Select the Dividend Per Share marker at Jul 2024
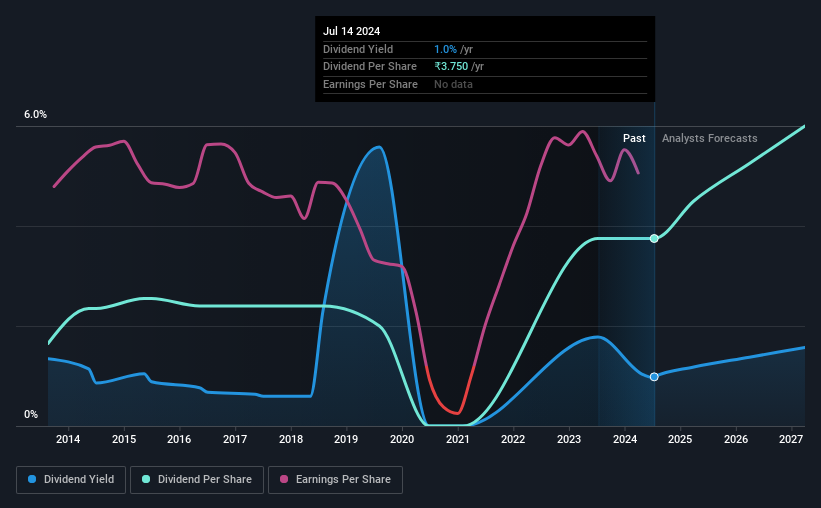 (x=654, y=238)
